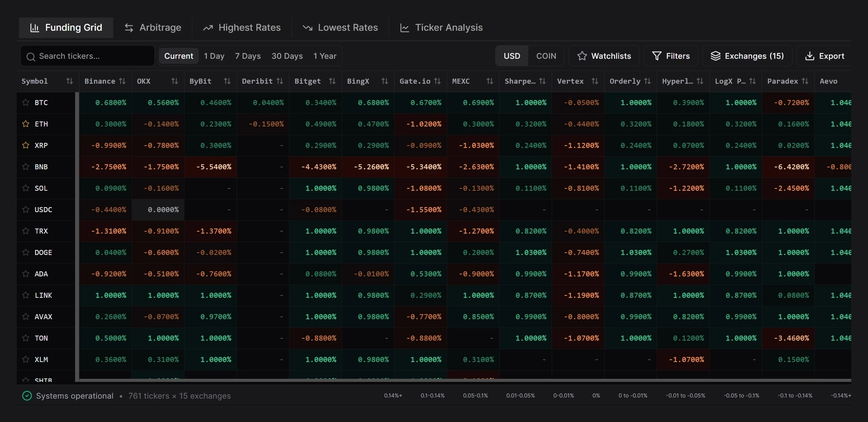The height and width of the screenshot is (422, 868).
Task: Open the Lowest Rates tab
Action: click(340, 28)
